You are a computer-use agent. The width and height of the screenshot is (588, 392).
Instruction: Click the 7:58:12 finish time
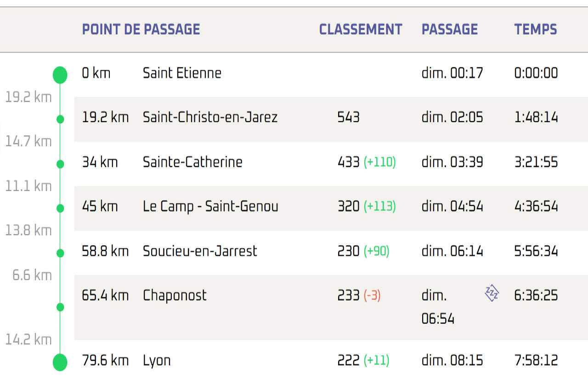tap(536, 360)
